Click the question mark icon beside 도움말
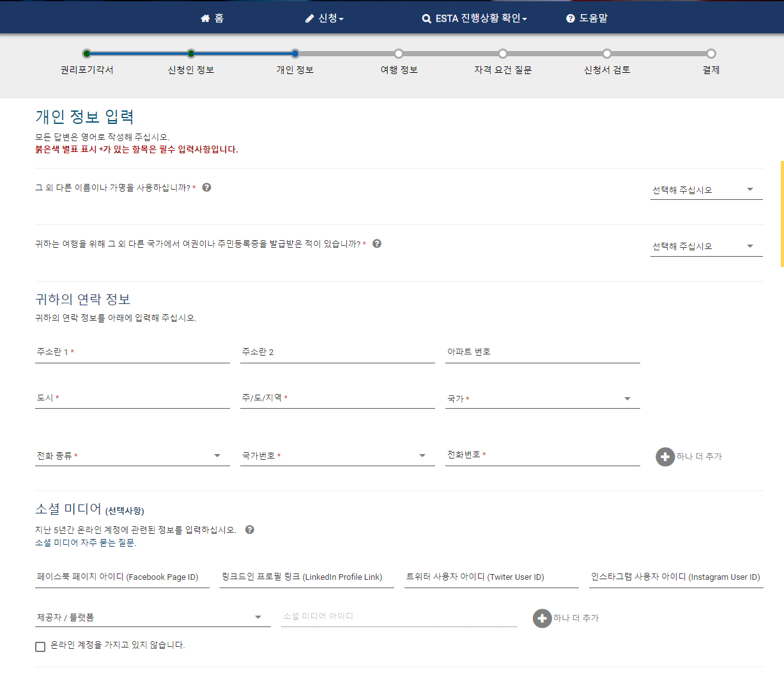This screenshot has height=675, width=784. click(571, 19)
